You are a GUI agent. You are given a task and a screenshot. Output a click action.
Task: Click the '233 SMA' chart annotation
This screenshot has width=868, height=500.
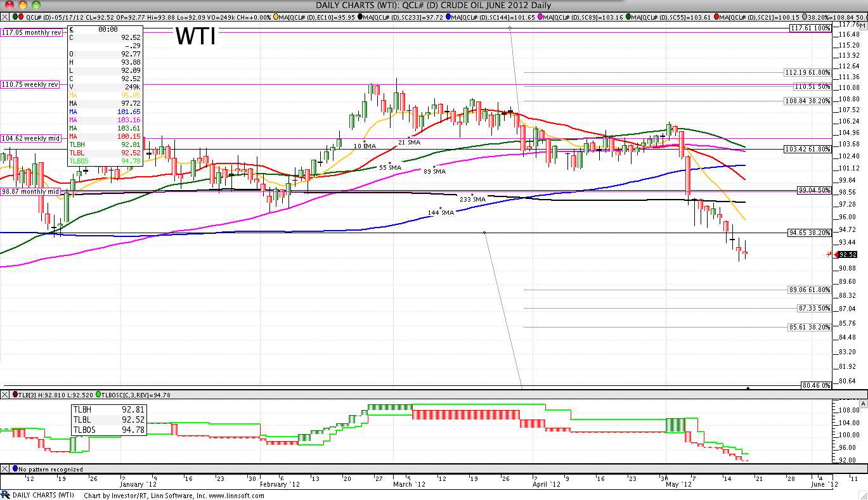472,199
